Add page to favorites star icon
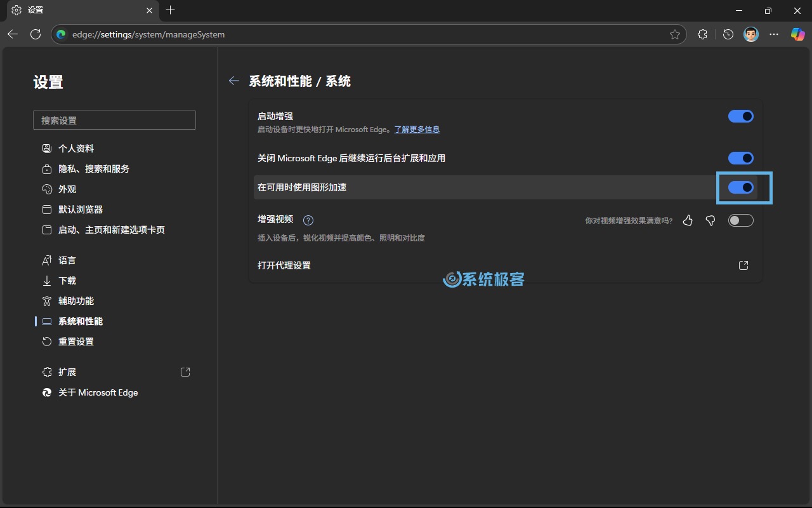Viewport: 812px width, 508px height. [675, 34]
